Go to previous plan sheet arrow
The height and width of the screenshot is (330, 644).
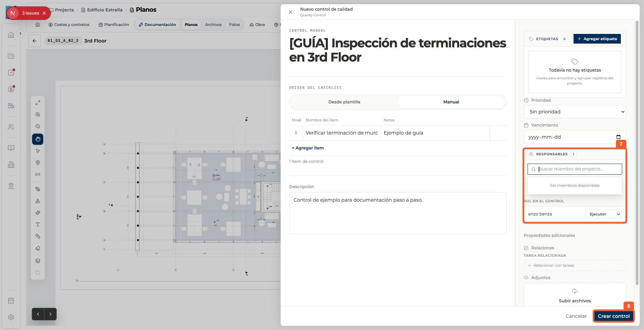(x=38, y=314)
